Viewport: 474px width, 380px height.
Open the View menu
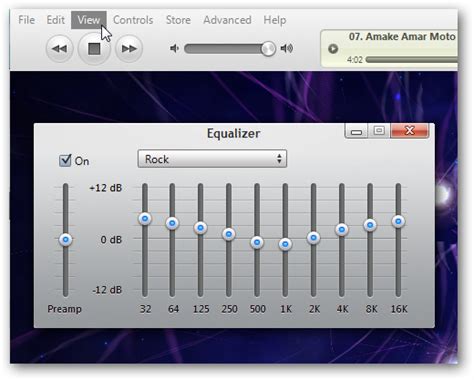click(89, 20)
